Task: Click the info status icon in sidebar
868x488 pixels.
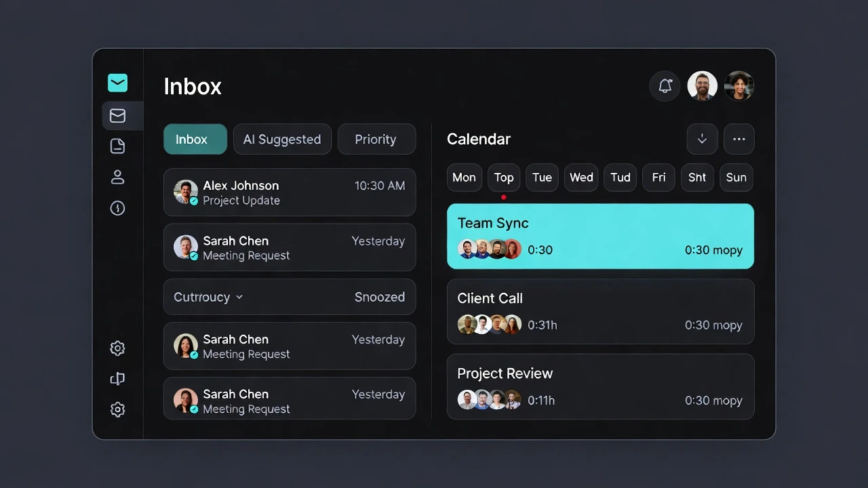Action: (117, 208)
